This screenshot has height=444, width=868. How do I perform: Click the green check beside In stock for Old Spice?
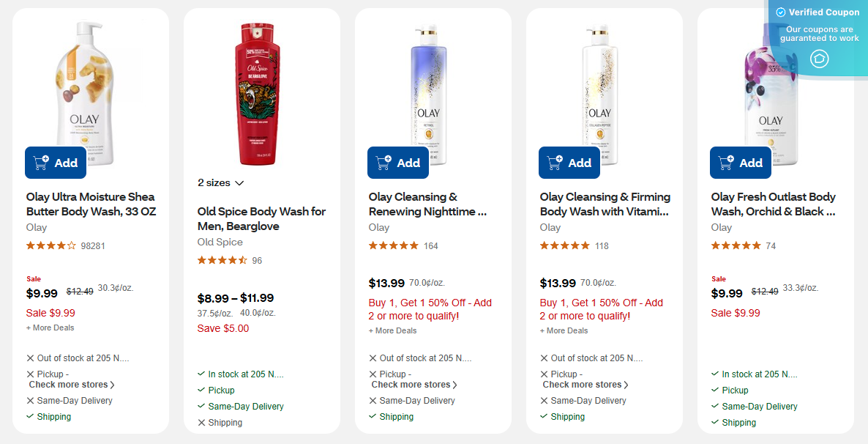click(x=201, y=374)
